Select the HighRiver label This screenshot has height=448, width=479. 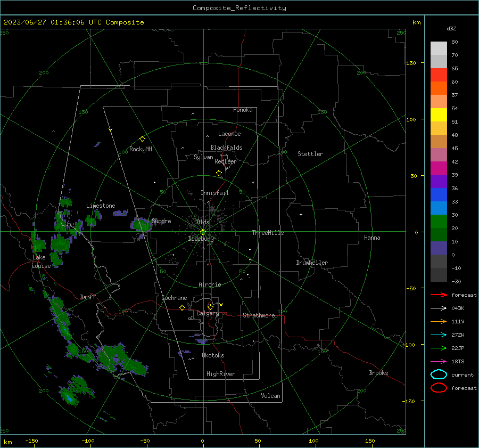[221, 374]
